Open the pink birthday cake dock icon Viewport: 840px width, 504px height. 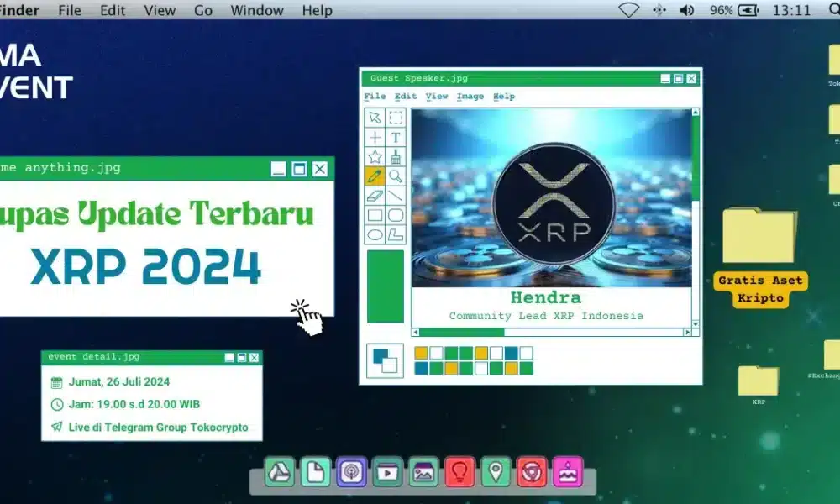click(568, 472)
